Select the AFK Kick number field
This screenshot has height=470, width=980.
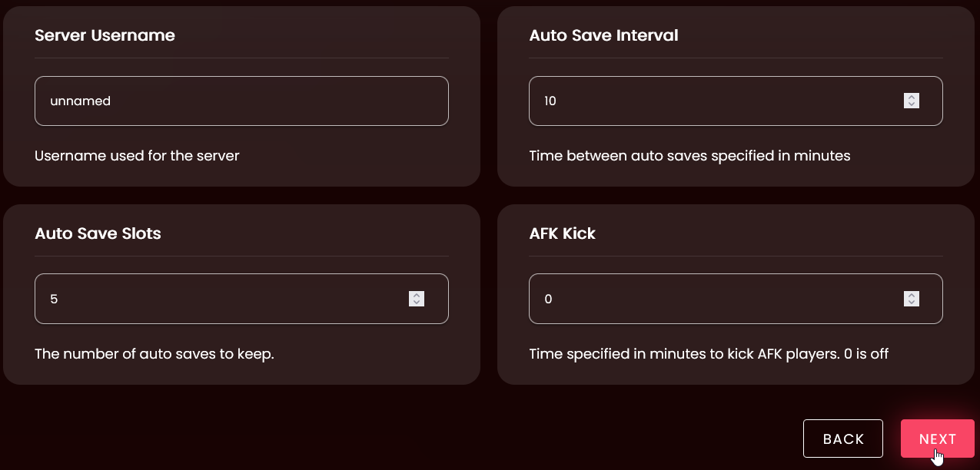(x=715, y=299)
